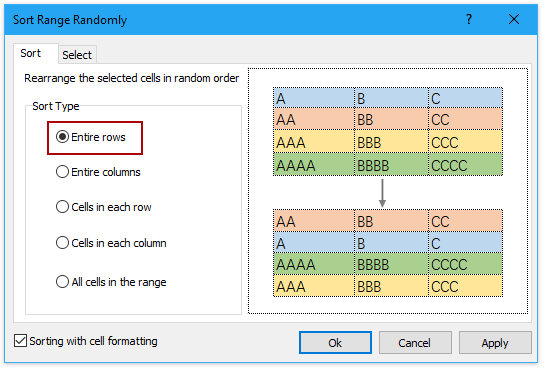The image size is (545, 370).
Task: Confirm with the Ok button
Action: click(335, 343)
